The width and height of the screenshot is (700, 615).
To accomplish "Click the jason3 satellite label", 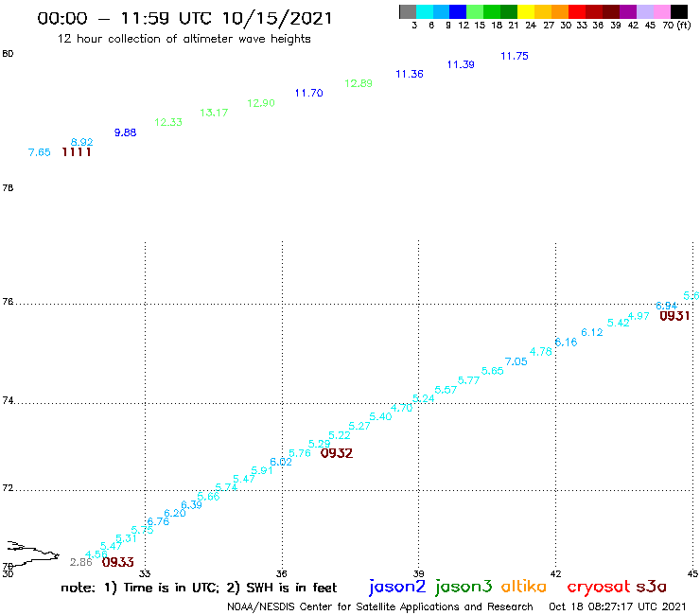I will pos(464,588).
